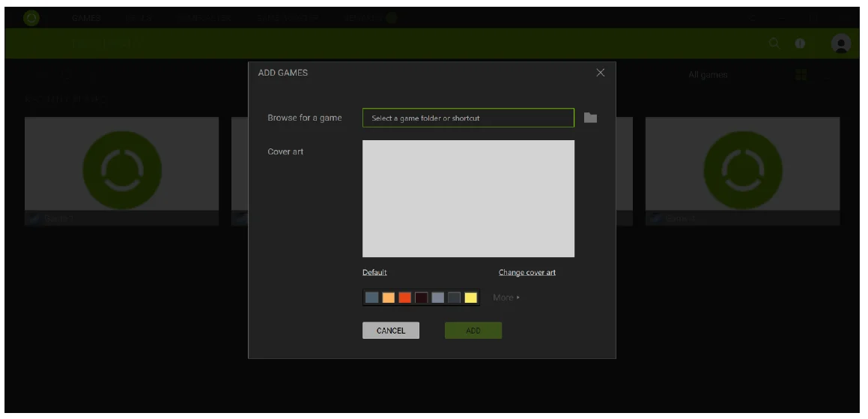This screenshot has height=419, width=868.
Task: Open the All games filter dropdown
Action: tap(708, 75)
